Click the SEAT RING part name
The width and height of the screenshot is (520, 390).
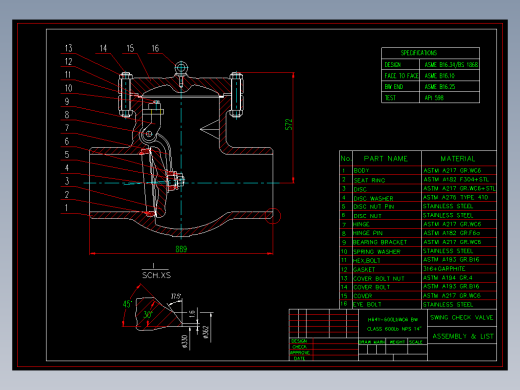click(369, 180)
